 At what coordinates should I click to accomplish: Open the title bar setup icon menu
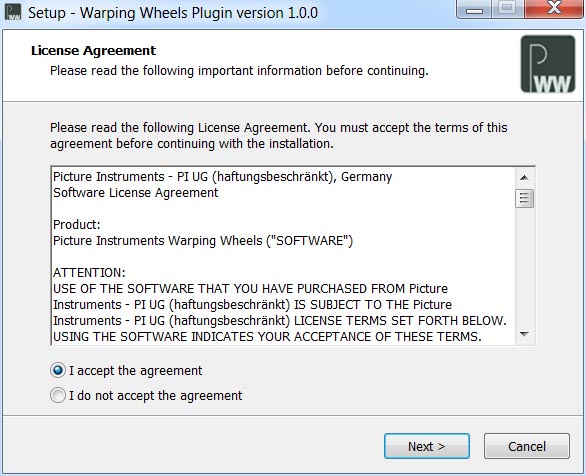[13, 12]
